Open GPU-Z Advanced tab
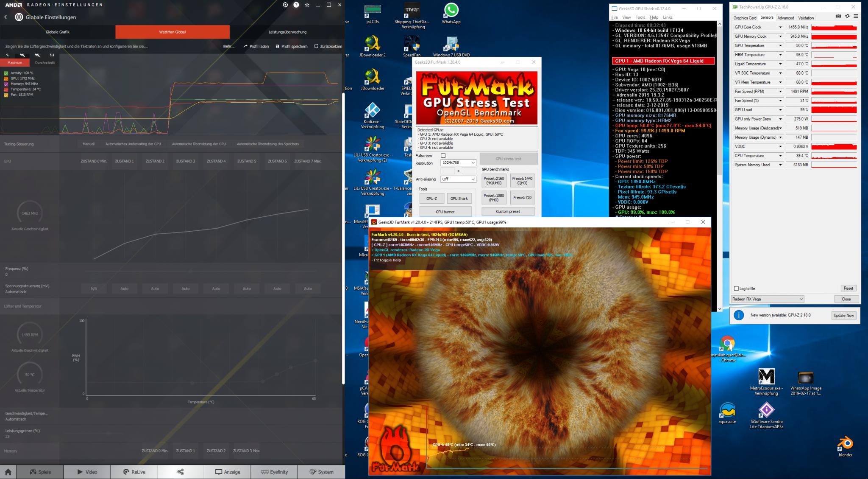 [785, 18]
